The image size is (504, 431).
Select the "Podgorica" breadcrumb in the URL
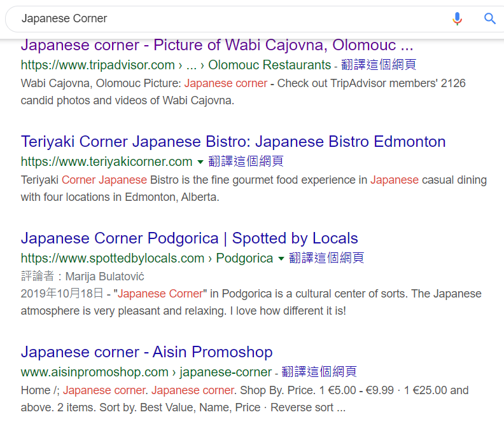244,259
